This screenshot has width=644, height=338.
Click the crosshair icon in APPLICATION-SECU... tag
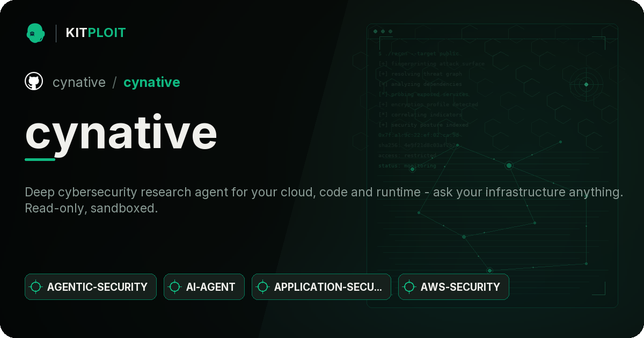tap(263, 287)
